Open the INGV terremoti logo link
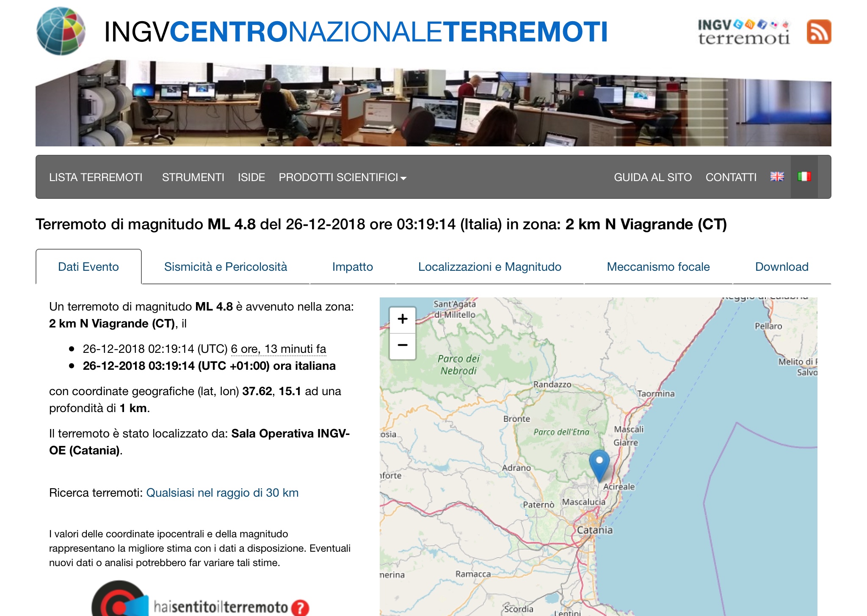The height and width of the screenshot is (616, 867). 744,32
